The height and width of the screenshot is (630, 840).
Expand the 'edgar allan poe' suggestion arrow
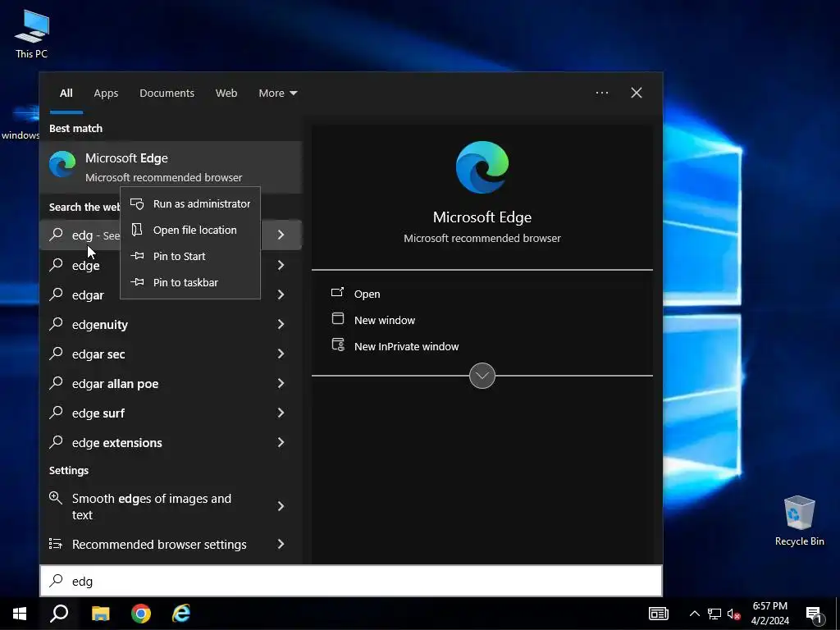[281, 382]
